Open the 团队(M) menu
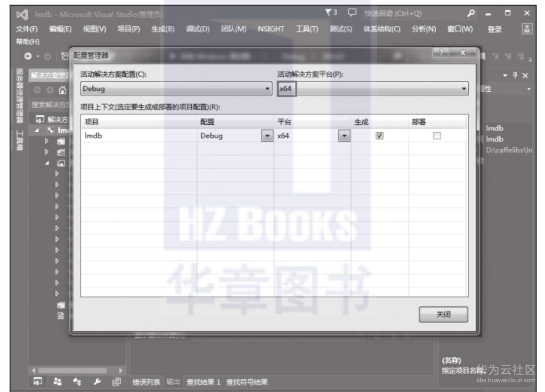This screenshot has width=545, height=392. (234, 29)
